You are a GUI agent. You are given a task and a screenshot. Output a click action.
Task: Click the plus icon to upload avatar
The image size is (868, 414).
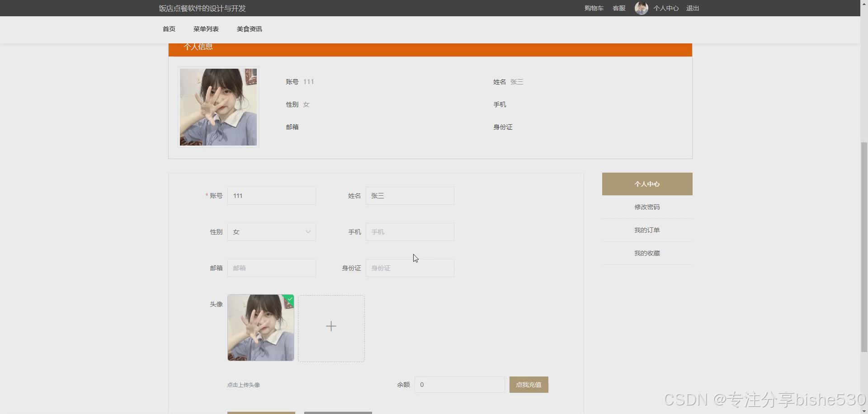tap(331, 326)
